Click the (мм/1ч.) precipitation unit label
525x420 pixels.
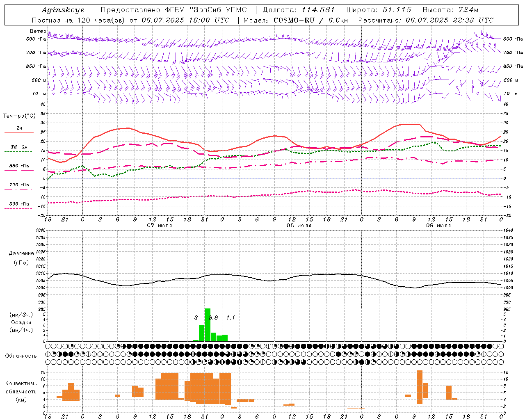21,330
